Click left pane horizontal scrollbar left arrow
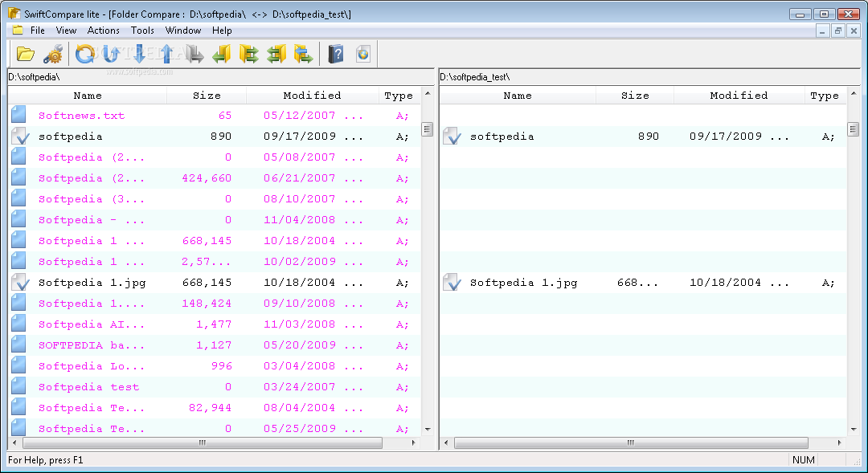Image resolution: width=868 pixels, height=473 pixels. tap(14, 442)
